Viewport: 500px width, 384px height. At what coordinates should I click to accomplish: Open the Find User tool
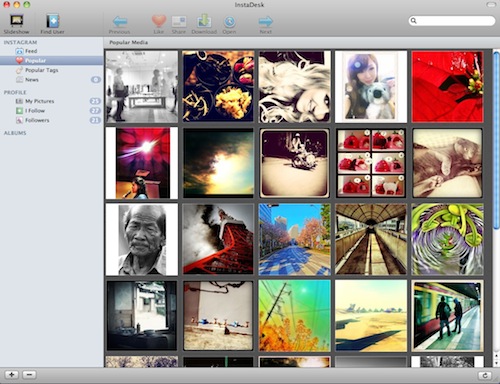[52, 24]
